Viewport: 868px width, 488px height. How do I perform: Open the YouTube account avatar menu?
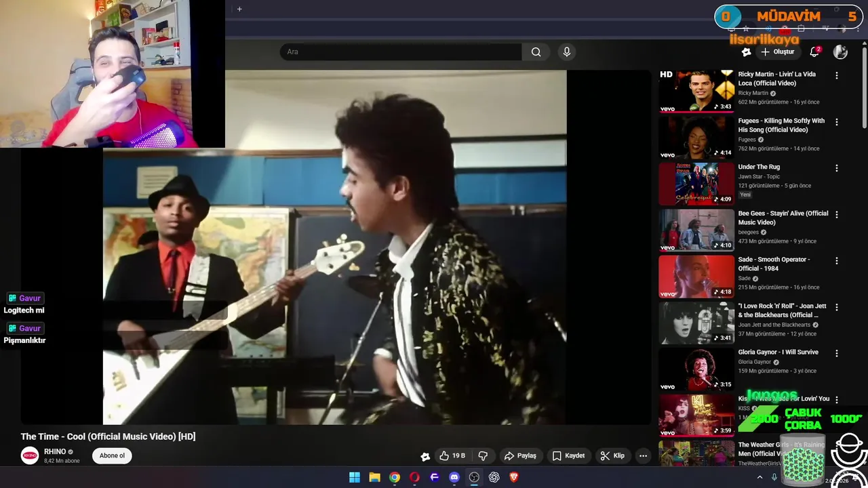[x=840, y=52]
